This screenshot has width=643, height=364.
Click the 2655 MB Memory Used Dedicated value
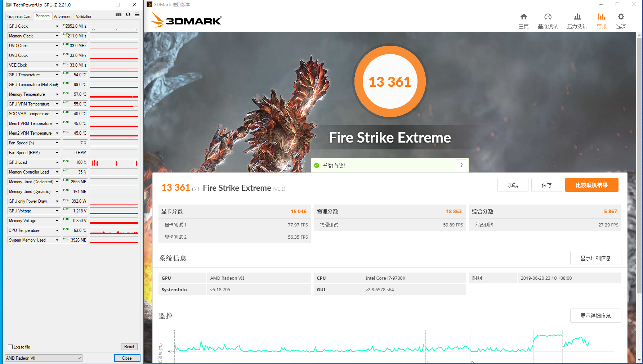tap(75, 182)
